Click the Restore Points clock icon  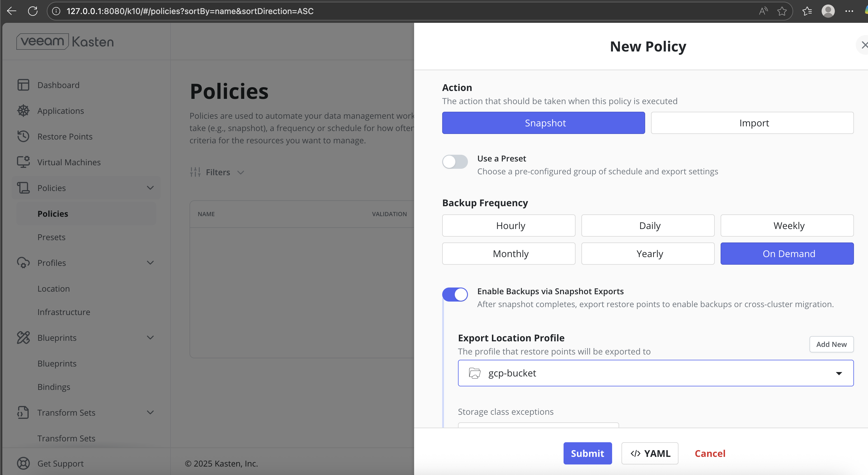point(23,136)
